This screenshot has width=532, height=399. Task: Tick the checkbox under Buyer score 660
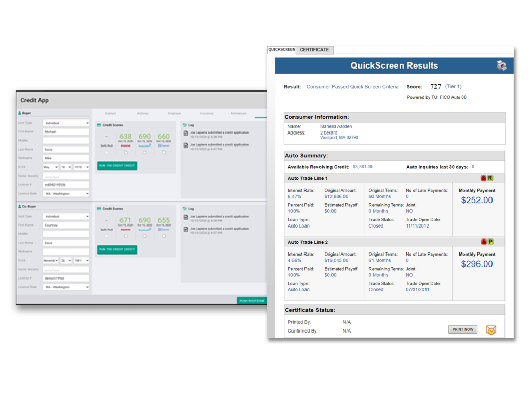tap(164, 152)
